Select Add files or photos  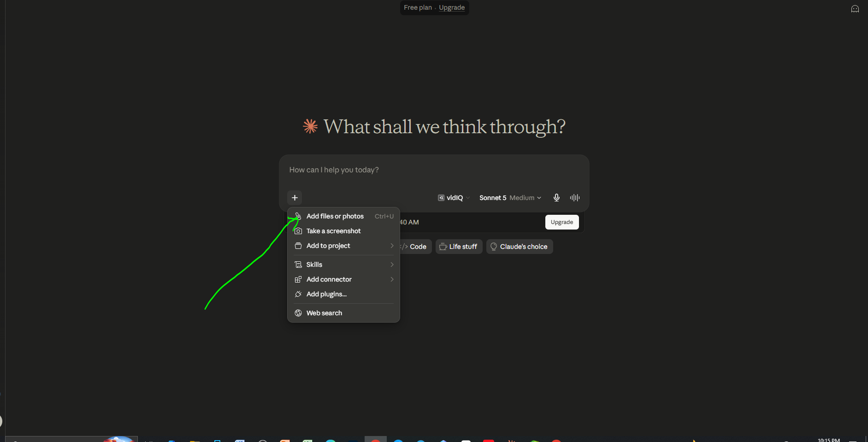pyautogui.click(x=343, y=216)
